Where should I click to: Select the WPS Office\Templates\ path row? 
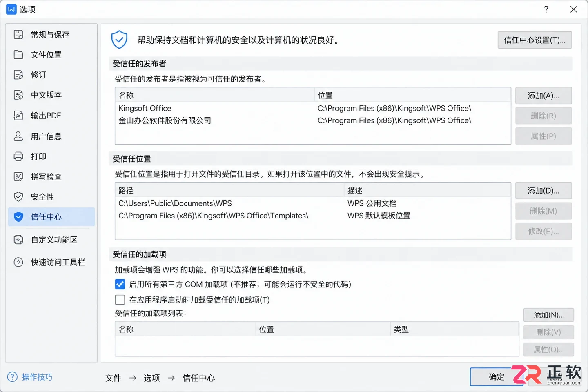point(313,216)
